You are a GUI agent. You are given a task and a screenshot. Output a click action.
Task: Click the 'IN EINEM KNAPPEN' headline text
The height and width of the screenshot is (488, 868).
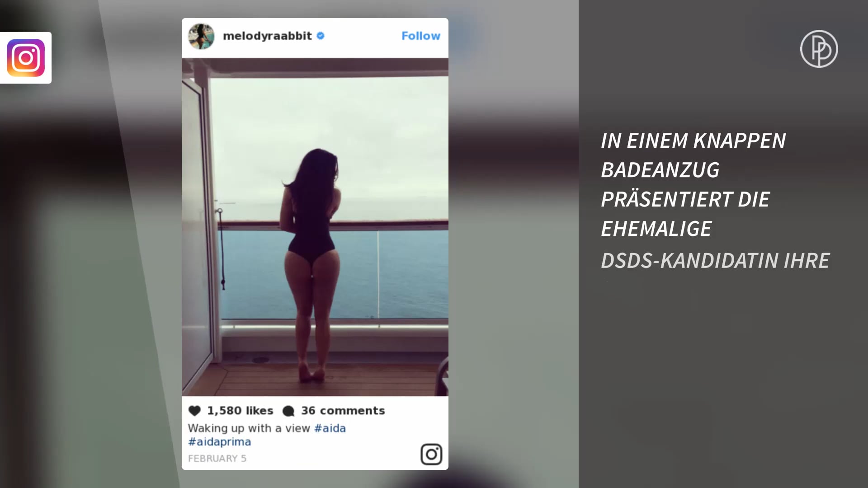pyautogui.click(x=693, y=141)
